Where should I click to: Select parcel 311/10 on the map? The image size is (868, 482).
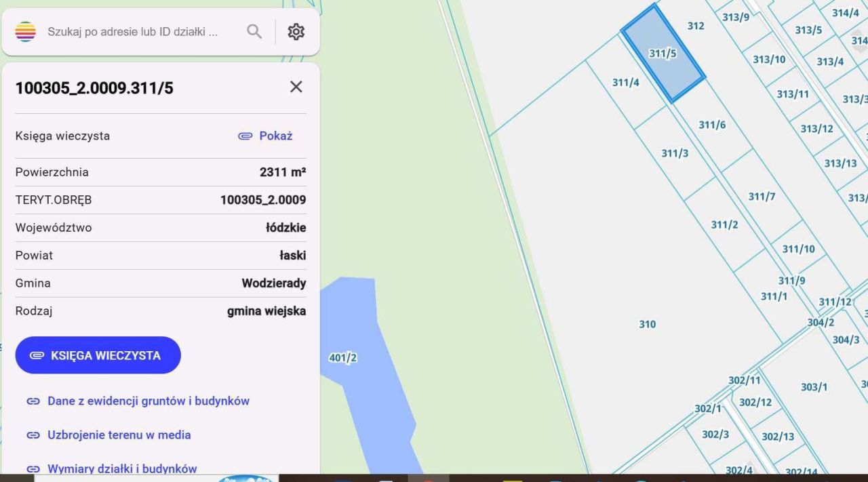pyautogui.click(x=799, y=249)
